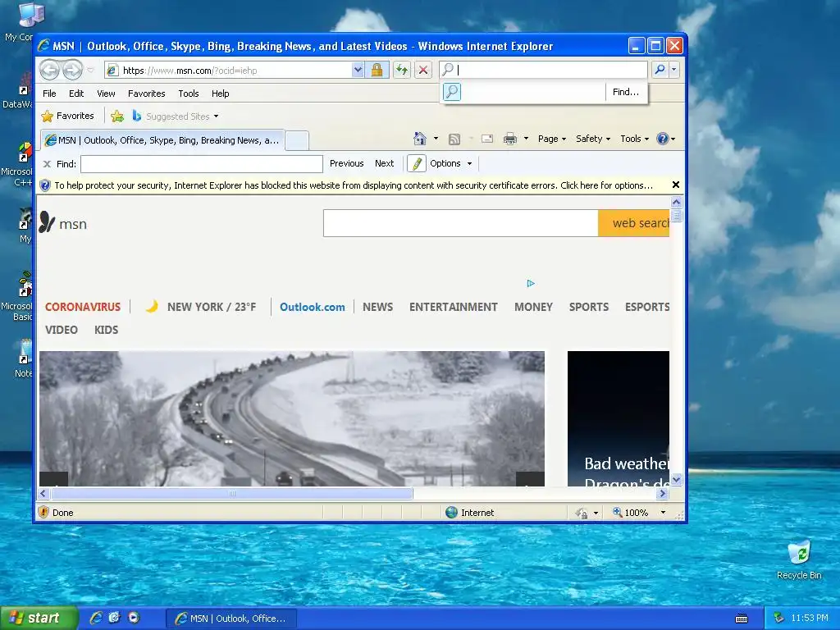
Task: Refresh the page with green arrows icon
Action: point(402,71)
